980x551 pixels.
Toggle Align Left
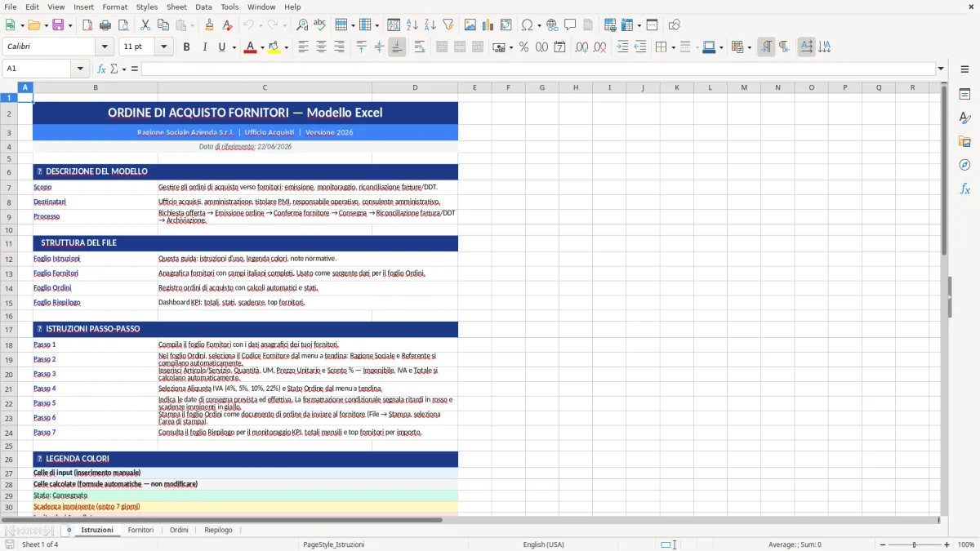tap(303, 47)
